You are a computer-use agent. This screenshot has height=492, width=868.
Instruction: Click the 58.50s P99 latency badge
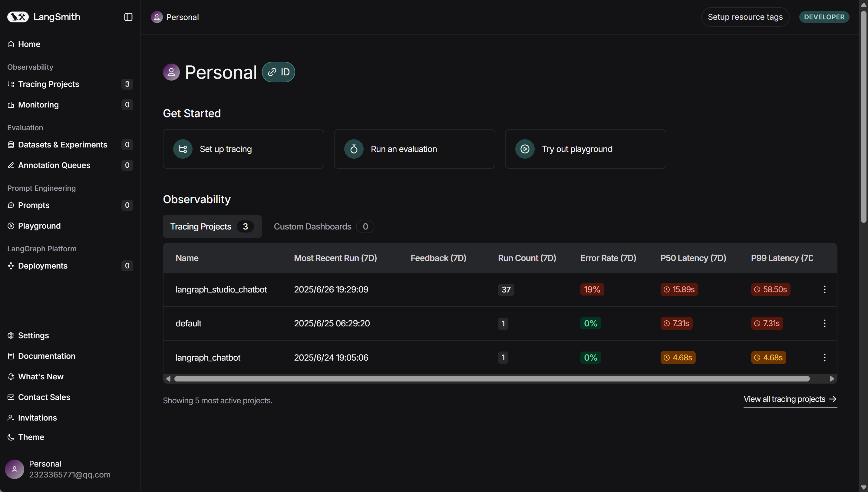click(770, 289)
